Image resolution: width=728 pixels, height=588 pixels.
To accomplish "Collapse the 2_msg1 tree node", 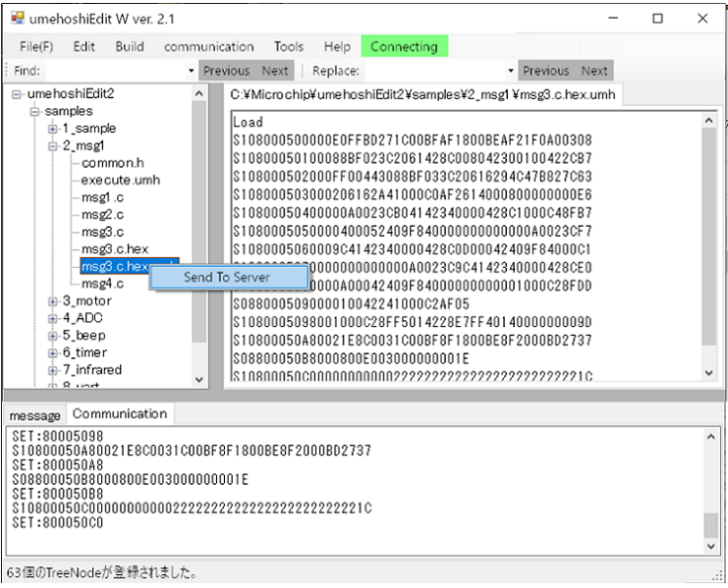I will 53,146.
